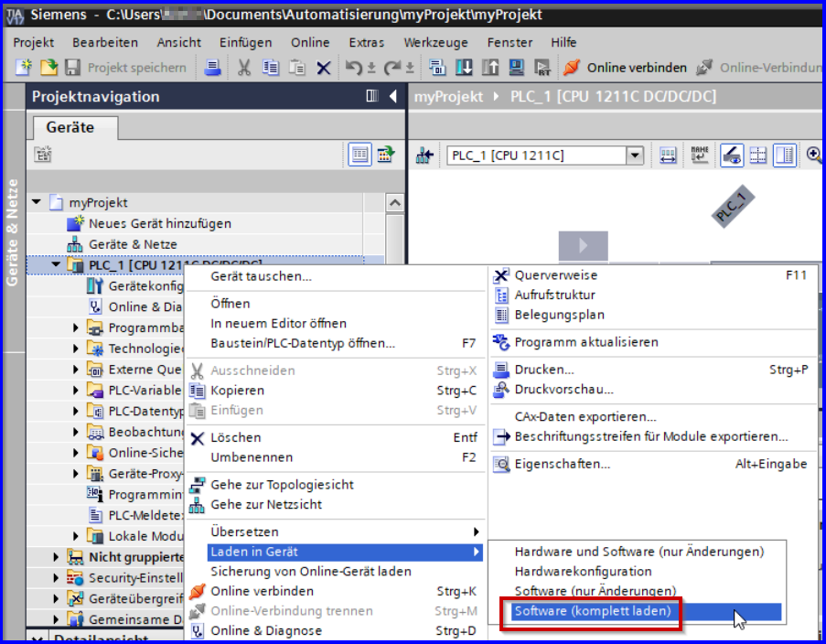Click the start simulation monitor icon
Screen dimensions: 826x644
point(516,68)
